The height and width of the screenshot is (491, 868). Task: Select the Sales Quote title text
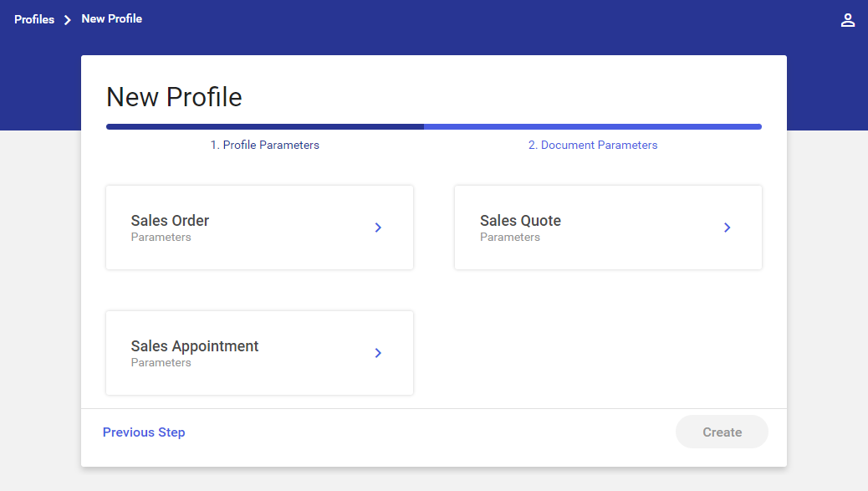[520, 220]
